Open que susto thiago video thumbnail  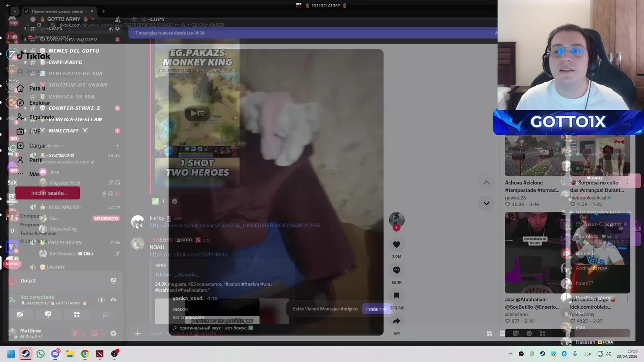coord(600,252)
